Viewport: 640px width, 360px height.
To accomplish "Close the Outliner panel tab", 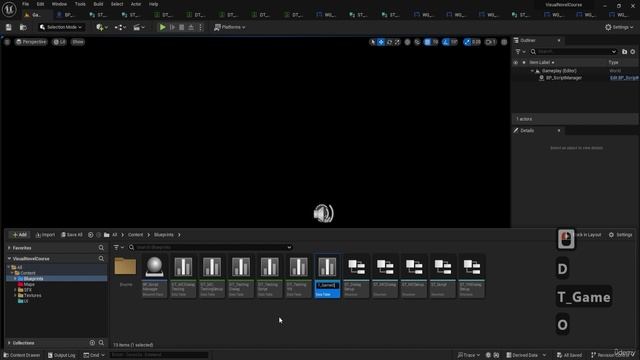I will pos(559,40).
